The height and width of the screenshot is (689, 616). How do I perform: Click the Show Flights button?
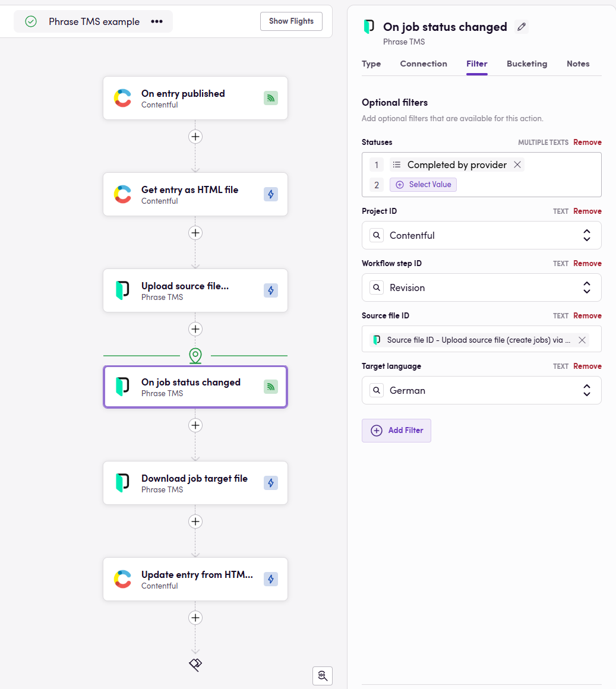291,21
